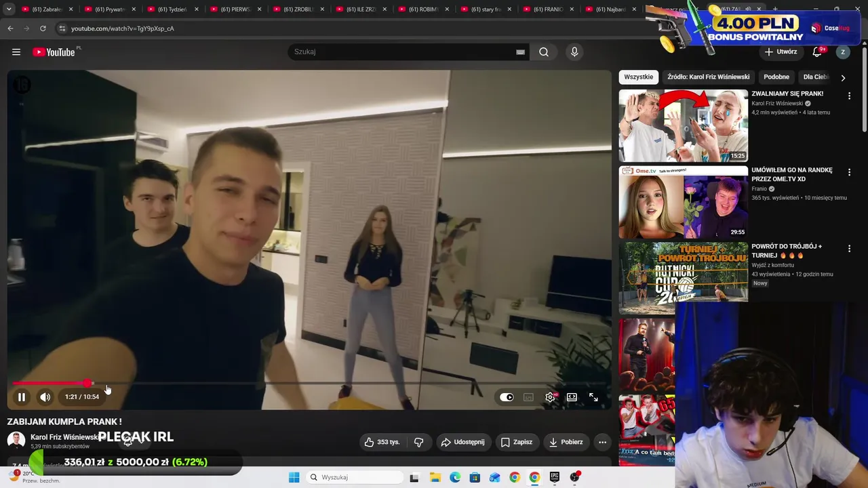Click the browser address bar URL
Screen dimensions: 868x488
pos(122,28)
